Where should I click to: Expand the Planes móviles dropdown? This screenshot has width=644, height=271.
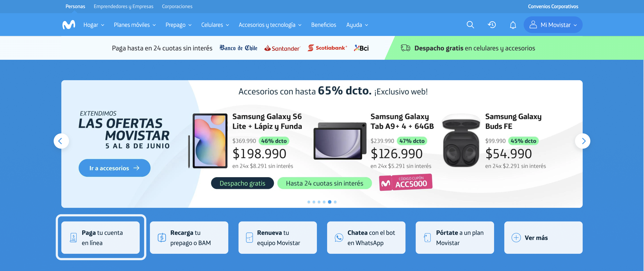point(135,25)
